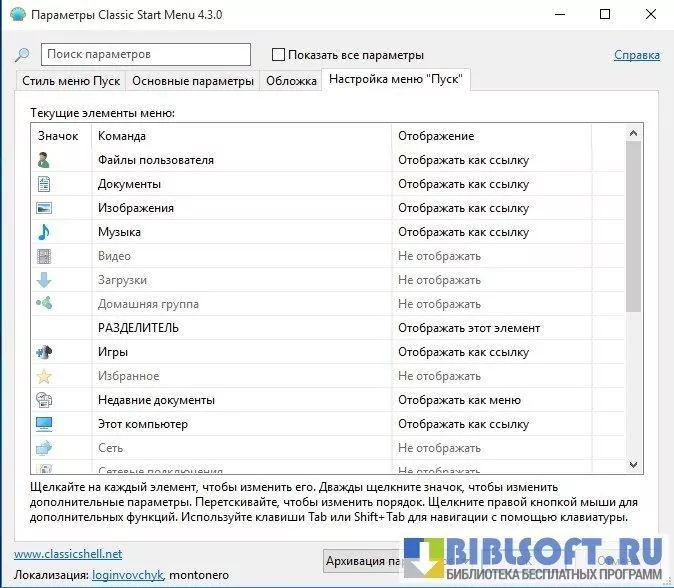674x588 pixels.
Task: Click the Favorites (Избранное) star icon
Action: point(44,376)
